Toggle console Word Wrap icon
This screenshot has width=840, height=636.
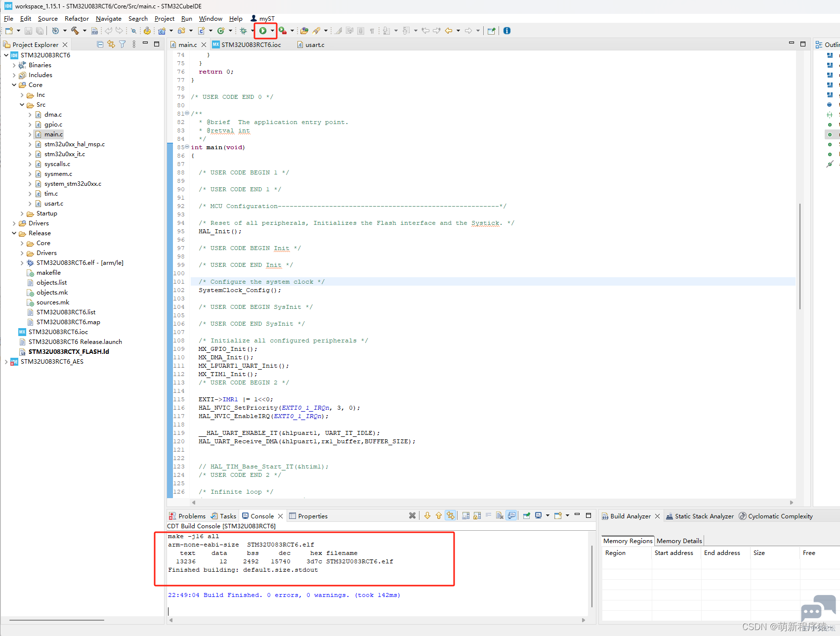pos(489,515)
